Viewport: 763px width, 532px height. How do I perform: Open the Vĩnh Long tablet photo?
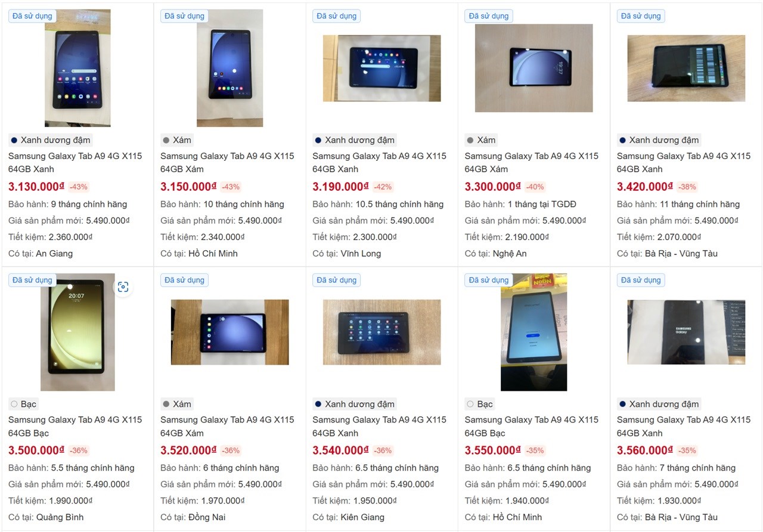pyautogui.click(x=382, y=68)
